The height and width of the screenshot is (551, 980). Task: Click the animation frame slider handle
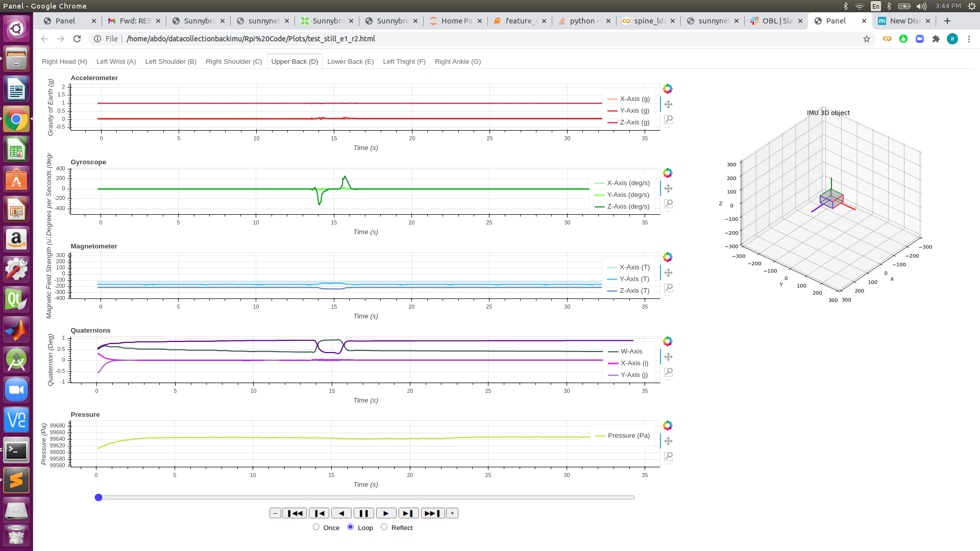99,497
